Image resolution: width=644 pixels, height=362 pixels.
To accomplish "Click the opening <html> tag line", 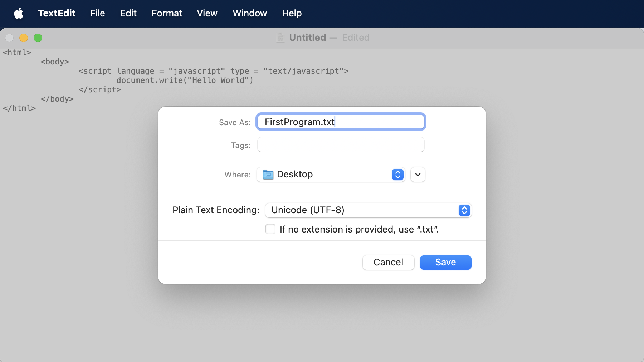I will coord(17,53).
